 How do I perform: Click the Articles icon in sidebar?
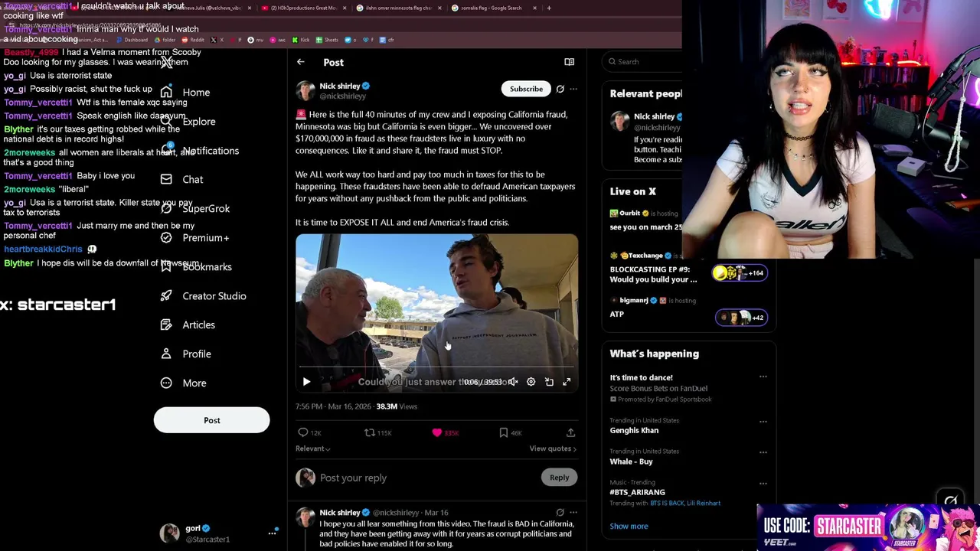pos(166,325)
